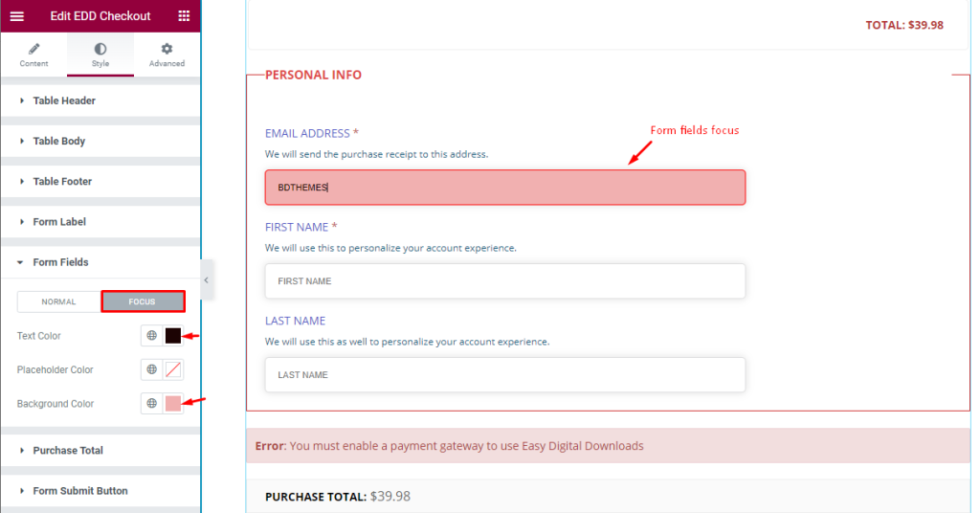Click globe icon next to Placeholder Color
Screen dimensions: 980x513
click(x=152, y=369)
